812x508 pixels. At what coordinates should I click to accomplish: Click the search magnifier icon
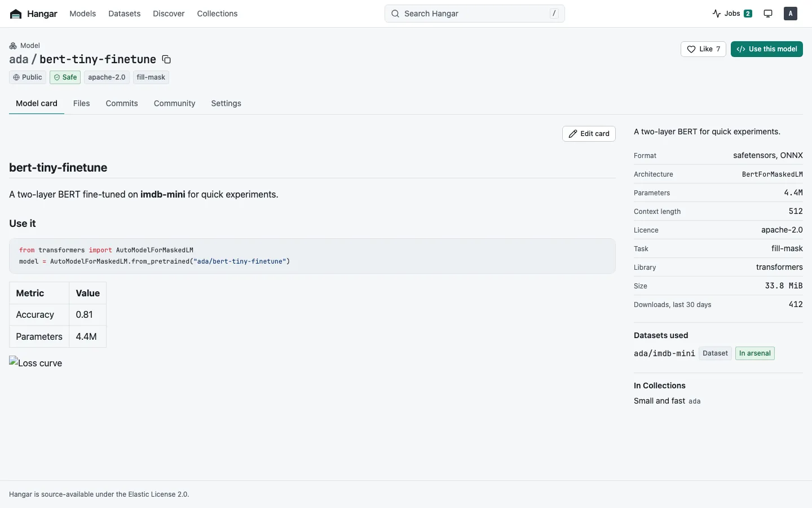(395, 14)
